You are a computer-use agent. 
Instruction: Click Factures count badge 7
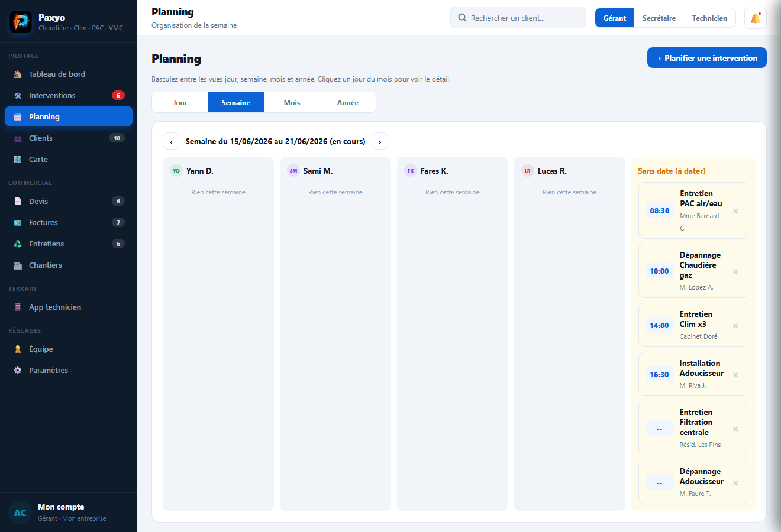tap(118, 222)
